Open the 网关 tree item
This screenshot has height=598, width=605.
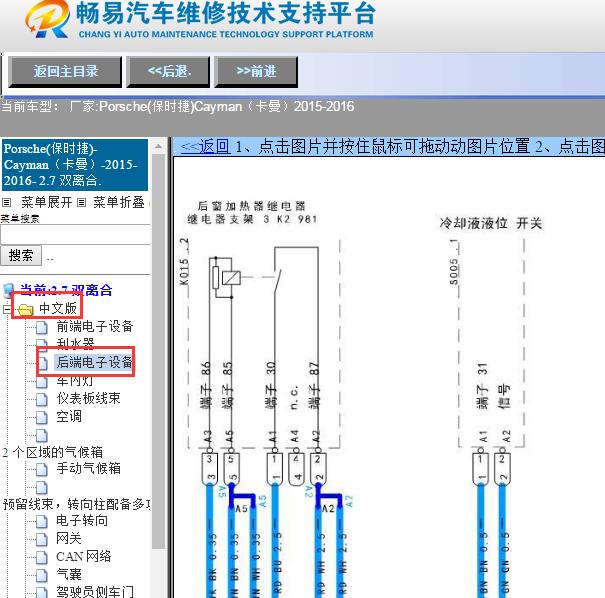(x=69, y=538)
